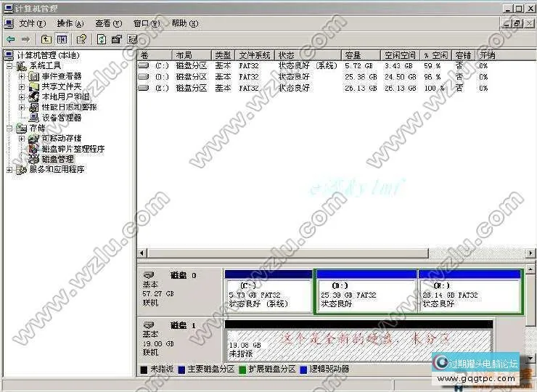
Task: Click the disk pane scrollbar up arrow
Action: (x=530, y=269)
